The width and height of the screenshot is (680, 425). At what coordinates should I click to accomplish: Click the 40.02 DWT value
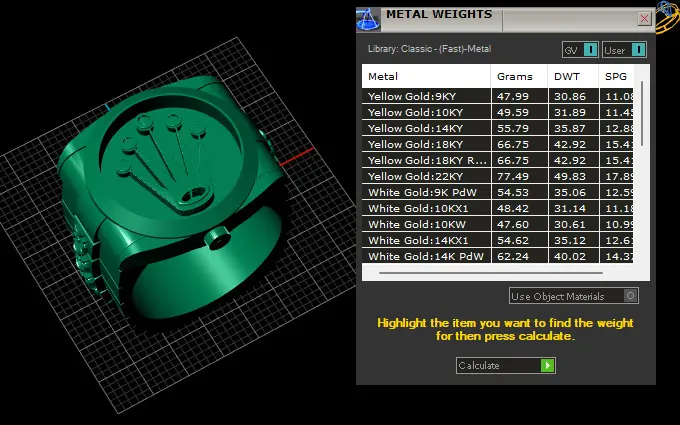pos(570,256)
